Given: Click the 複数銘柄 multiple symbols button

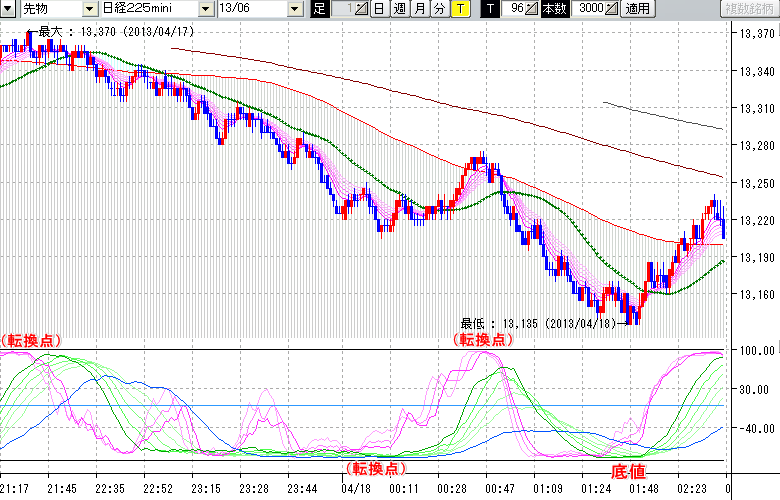Looking at the screenshot, I should pyautogui.click(x=747, y=9).
